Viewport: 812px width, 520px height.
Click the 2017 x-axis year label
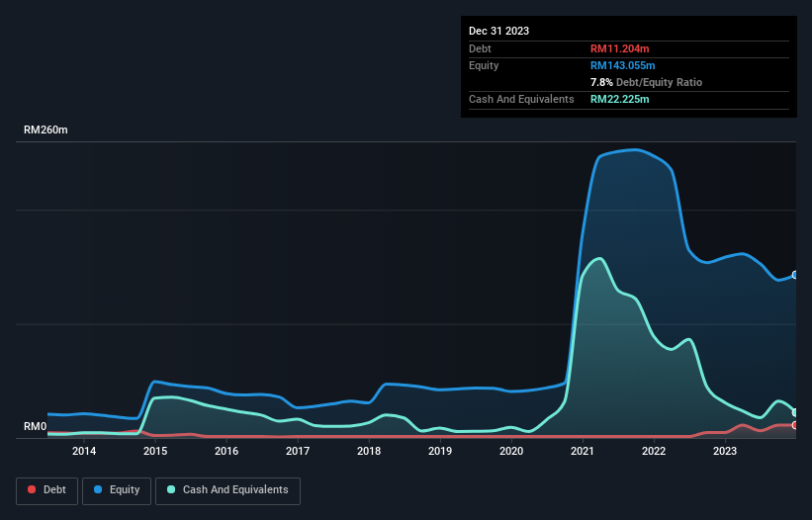click(x=298, y=451)
